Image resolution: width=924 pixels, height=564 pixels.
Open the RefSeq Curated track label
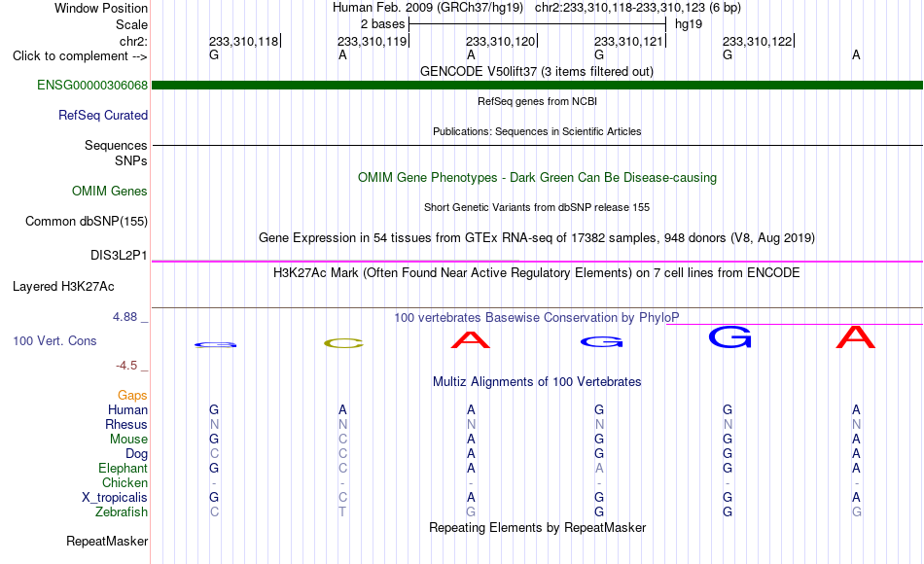point(102,115)
